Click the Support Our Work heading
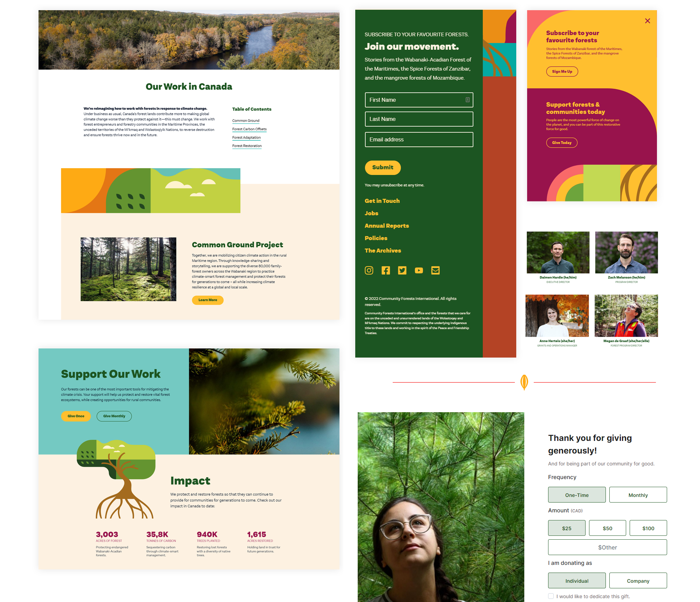The image size is (700, 602). click(x=111, y=374)
